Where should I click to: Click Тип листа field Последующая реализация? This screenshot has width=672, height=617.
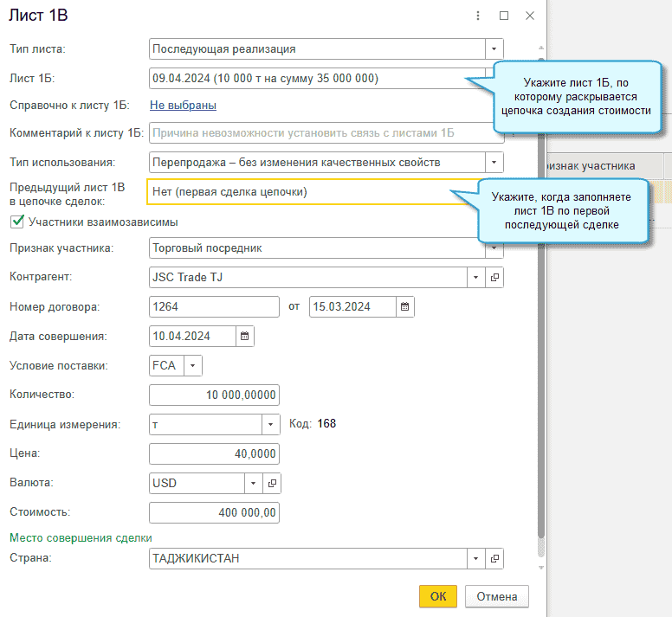pos(317,48)
